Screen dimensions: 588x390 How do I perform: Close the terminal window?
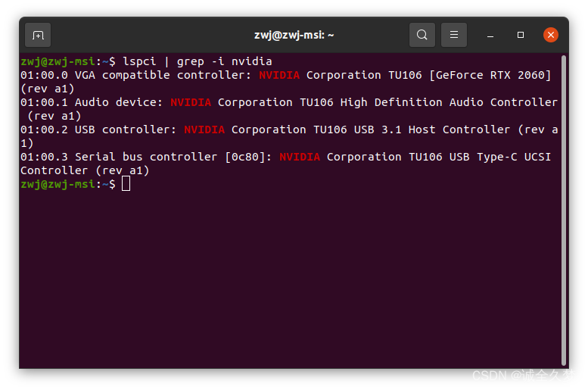[551, 35]
